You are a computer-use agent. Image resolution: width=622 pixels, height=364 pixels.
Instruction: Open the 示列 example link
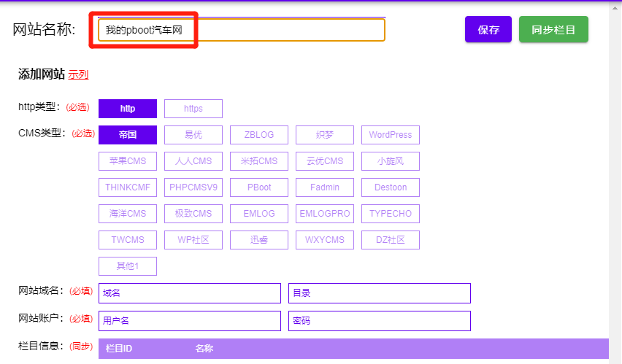coord(78,74)
